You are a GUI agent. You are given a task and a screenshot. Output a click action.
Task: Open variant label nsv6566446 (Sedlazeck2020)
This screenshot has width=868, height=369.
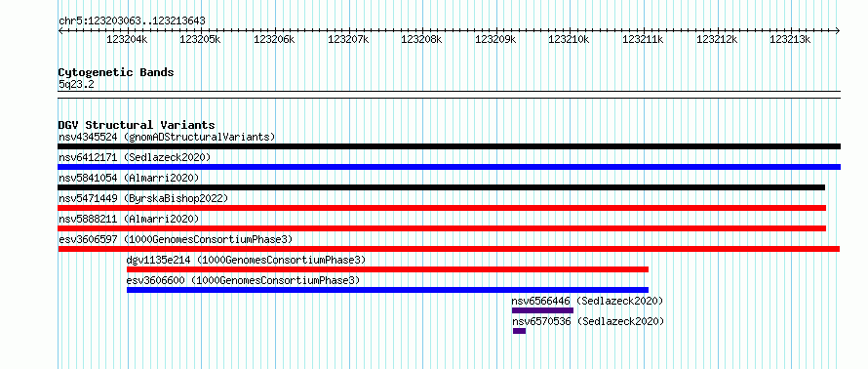point(587,301)
